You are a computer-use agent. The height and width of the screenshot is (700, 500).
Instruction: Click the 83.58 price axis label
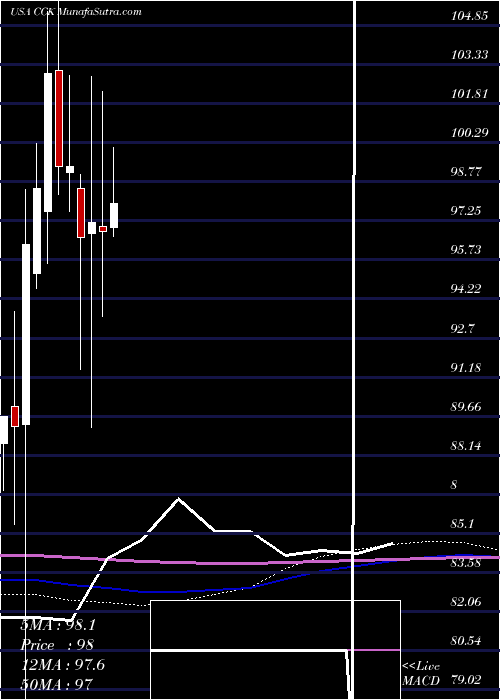(x=467, y=563)
